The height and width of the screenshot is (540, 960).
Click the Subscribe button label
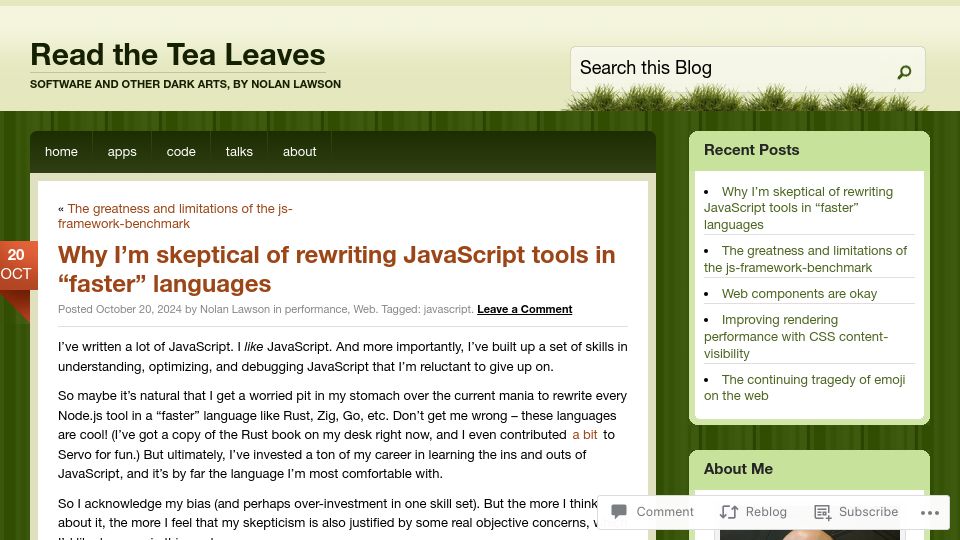(868, 512)
